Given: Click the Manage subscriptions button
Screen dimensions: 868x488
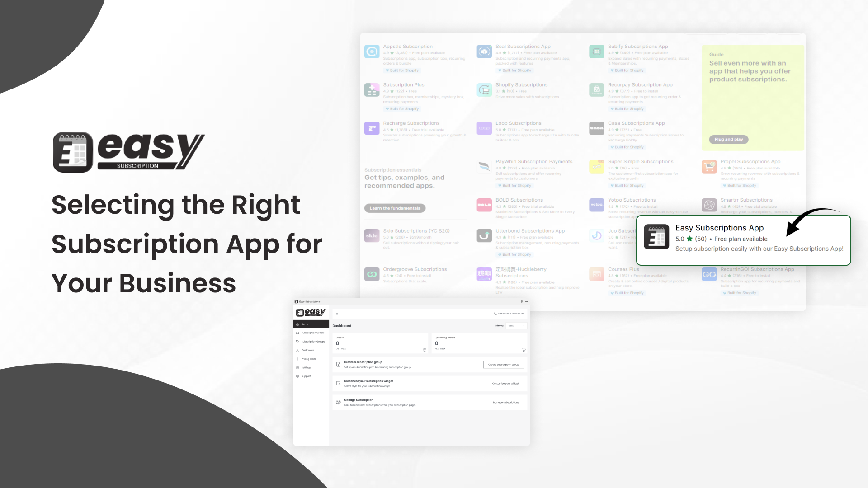Looking at the screenshot, I should click(x=505, y=402).
